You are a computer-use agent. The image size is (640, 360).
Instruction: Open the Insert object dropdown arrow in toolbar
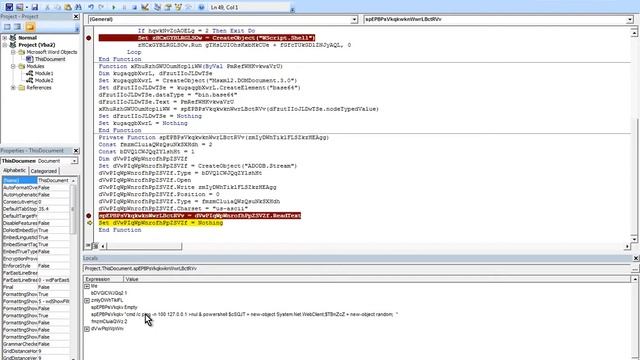(x=26, y=7)
